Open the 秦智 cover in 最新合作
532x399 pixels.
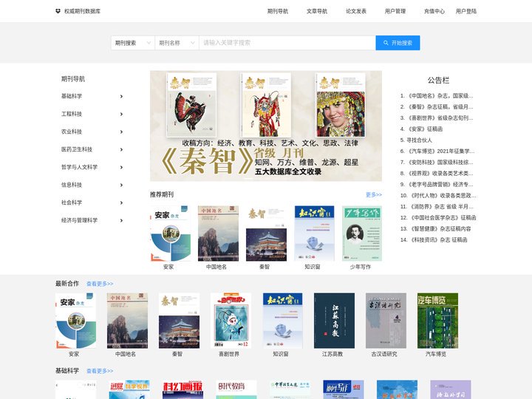[x=179, y=321]
